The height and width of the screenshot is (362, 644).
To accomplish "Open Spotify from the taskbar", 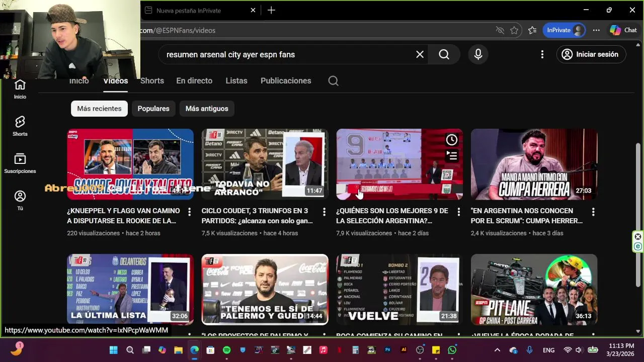I will [226, 350].
